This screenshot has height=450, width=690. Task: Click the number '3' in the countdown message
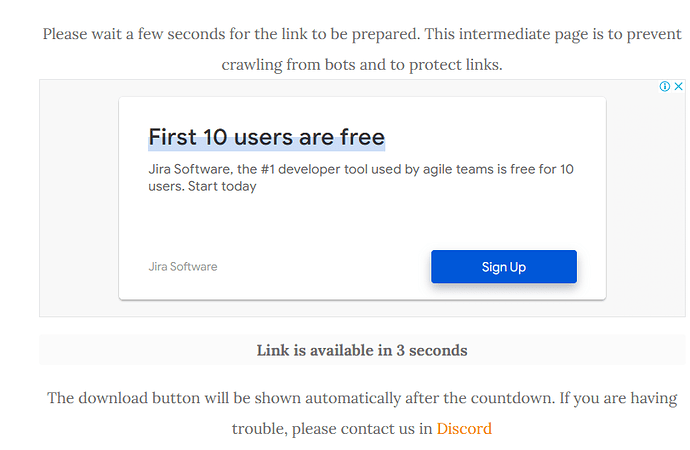coord(400,350)
